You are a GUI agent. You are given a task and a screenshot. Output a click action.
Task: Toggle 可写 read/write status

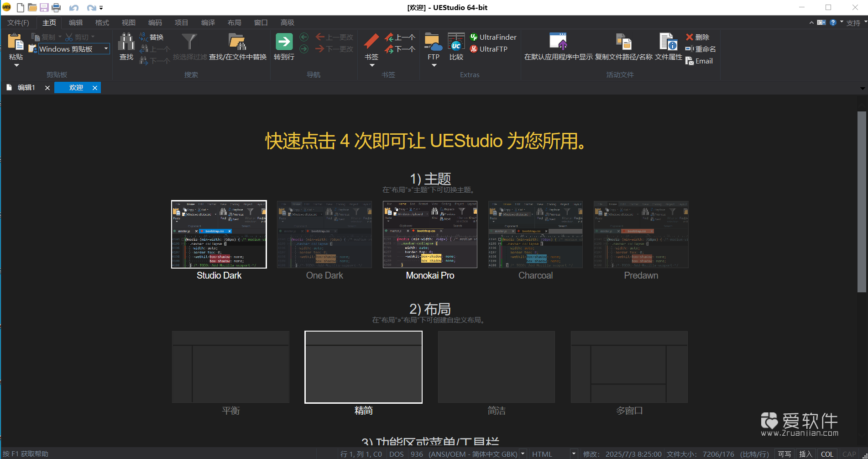[784, 454]
